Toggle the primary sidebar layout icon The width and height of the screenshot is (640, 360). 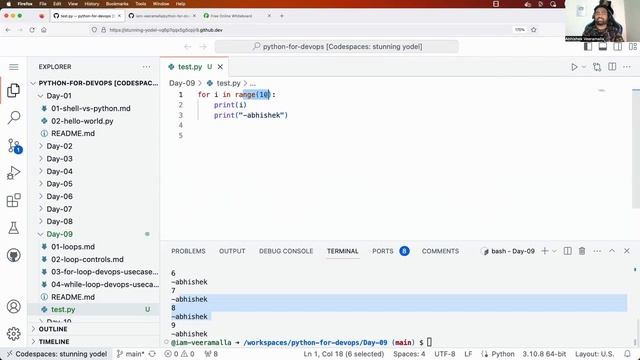tap(588, 47)
